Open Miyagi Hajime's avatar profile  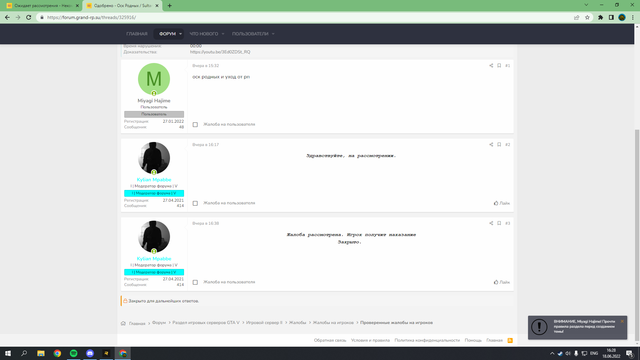[x=154, y=79]
